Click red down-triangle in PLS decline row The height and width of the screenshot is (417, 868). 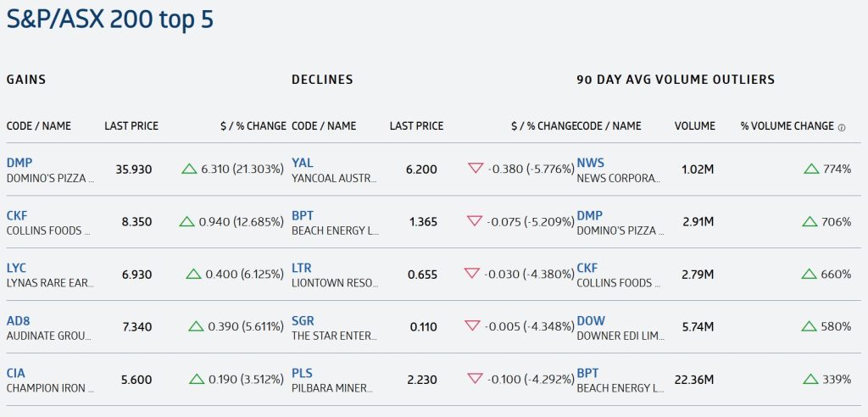pos(475,379)
